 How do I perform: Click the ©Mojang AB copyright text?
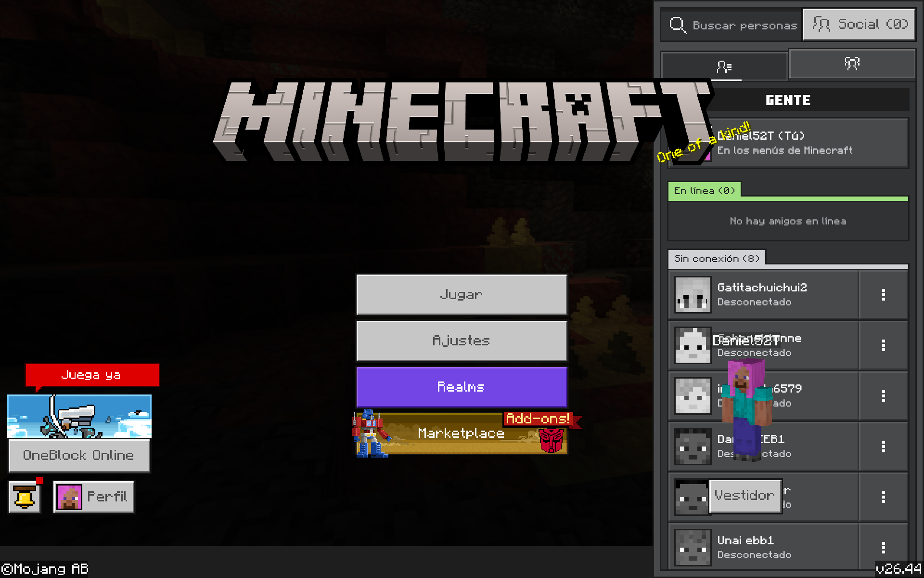(45, 569)
